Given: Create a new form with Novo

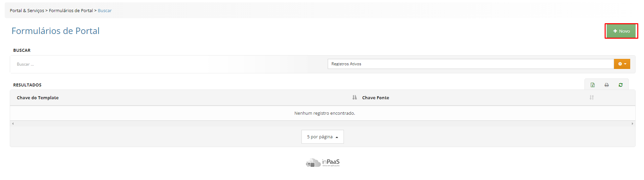Looking at the screenshot, I should tap(621, 31).
